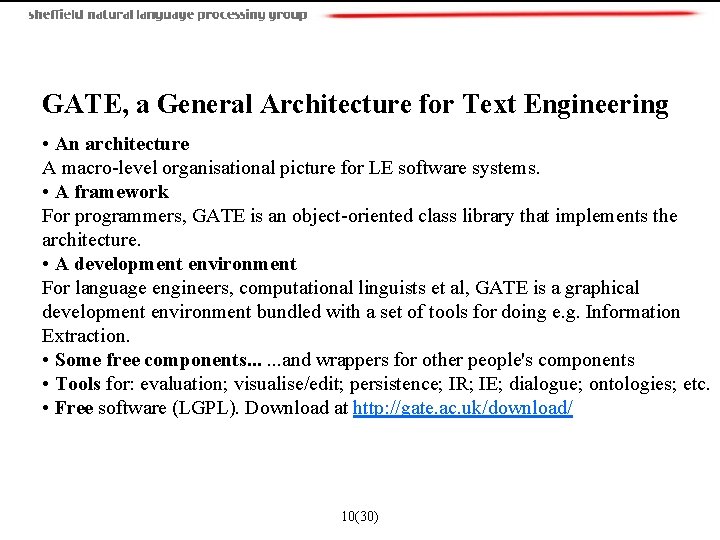Click the 'A macro-level organisational picture' sentence
The image size is (720, 540).
(291, 168)
